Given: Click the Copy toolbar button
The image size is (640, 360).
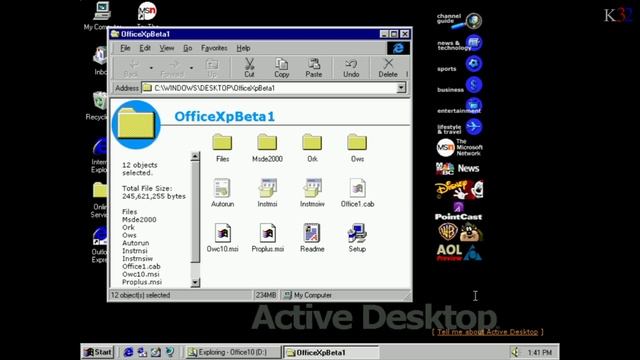Looking at the screenshot, I should click(282, 68).
